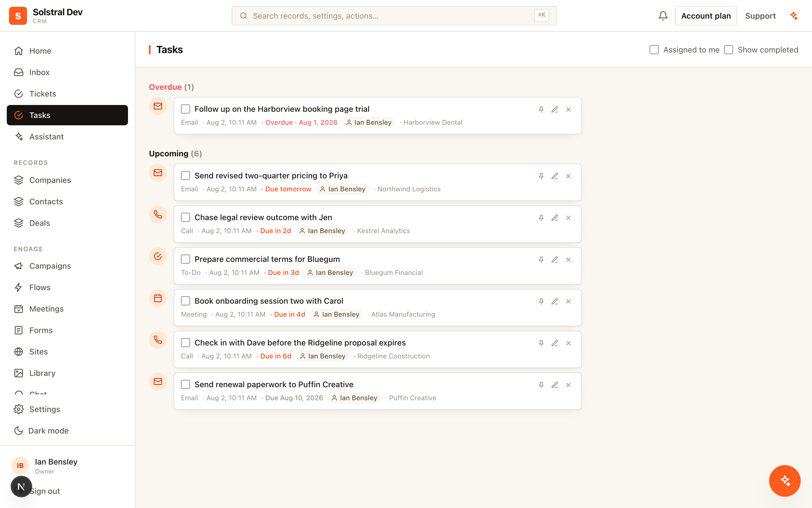Screen dimensions: 812x508
Task: Focus the Search records, settings, actions field
Action: [x=394, y=16]
